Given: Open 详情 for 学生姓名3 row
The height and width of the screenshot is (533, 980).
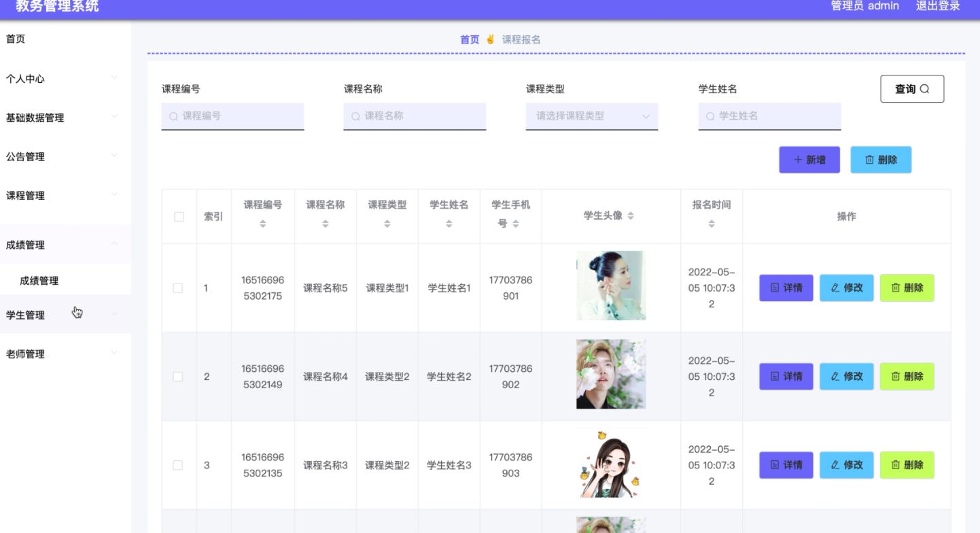Looking at the screenshot, I should [786, 465].
